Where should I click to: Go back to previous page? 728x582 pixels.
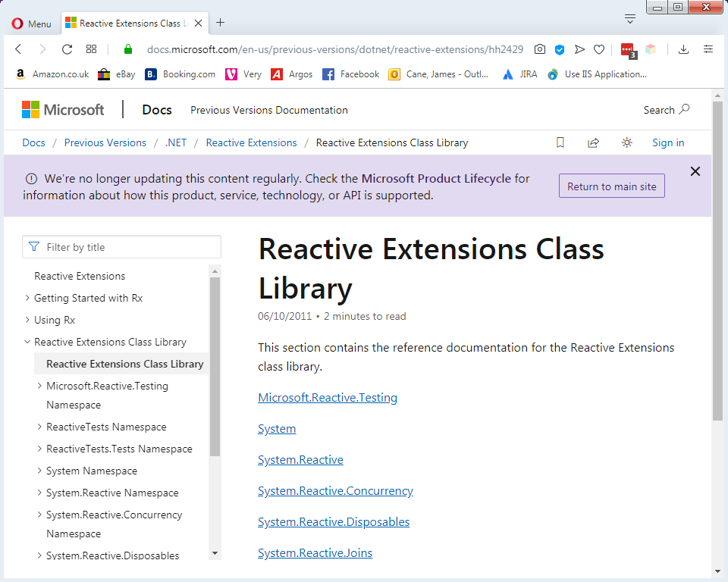click(x=18, y=49)
